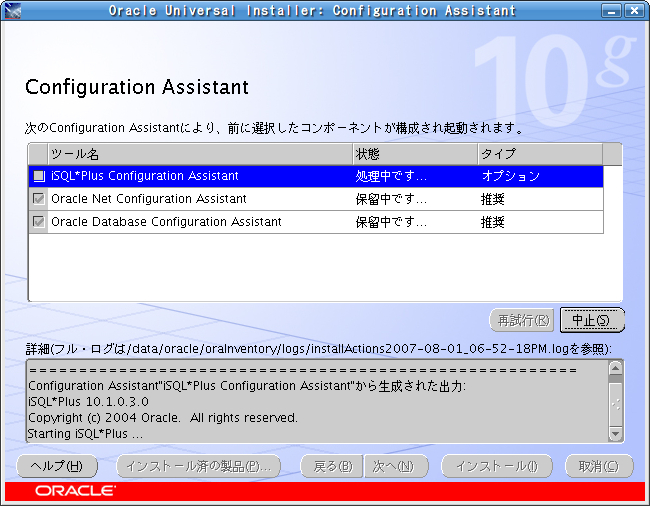
Task: Click the 'Starting iSQL*Plus ...' log line
Action: pyautogui.click(x=85, y=434)
